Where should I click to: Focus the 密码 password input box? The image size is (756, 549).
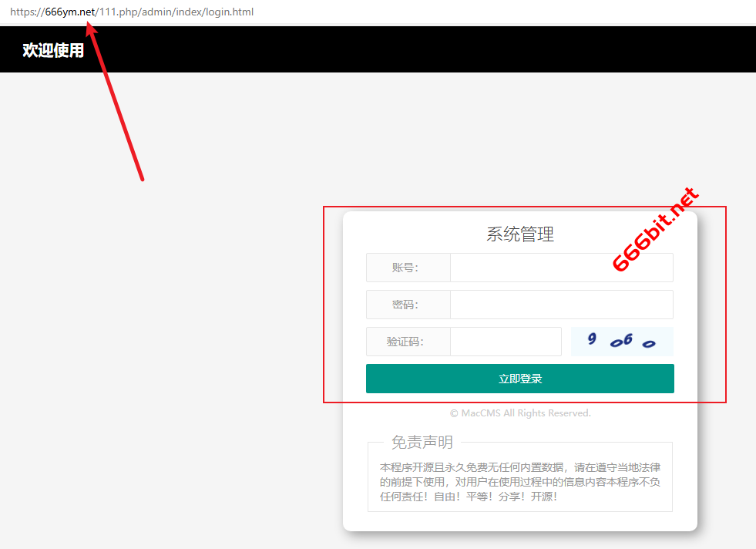(561, 305)
